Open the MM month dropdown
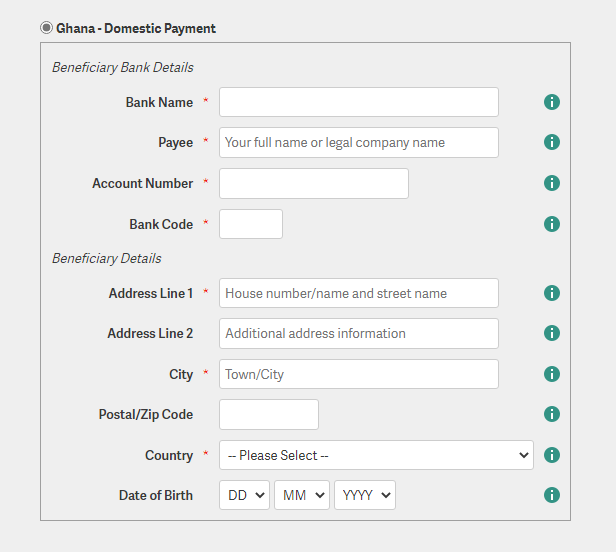This screenshot has height=552, width=616. tap(301, 495)
